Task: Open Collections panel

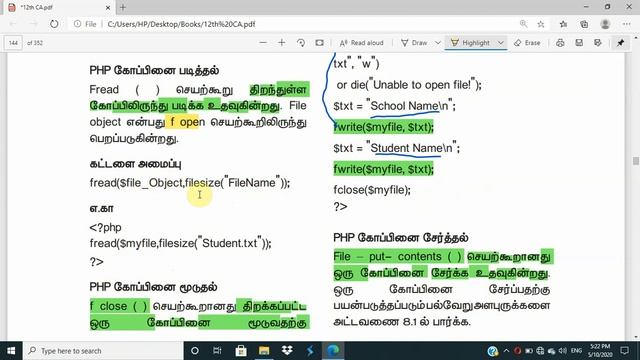Action: coord(584,24)
